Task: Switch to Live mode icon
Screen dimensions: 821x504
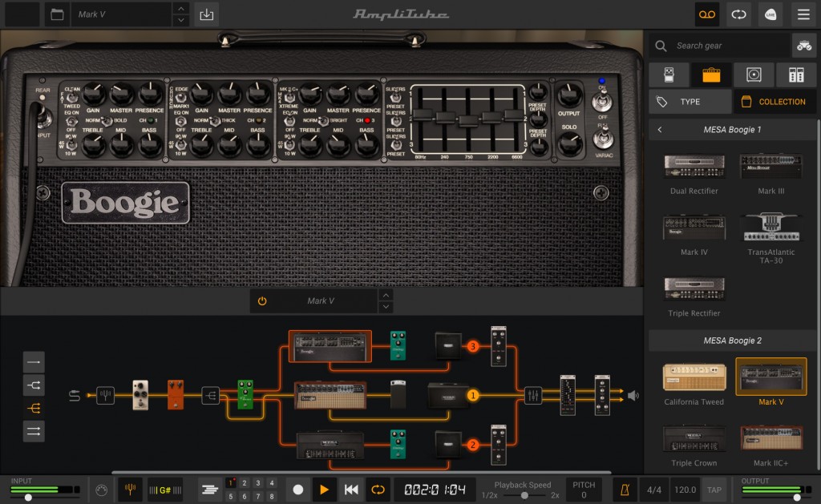Action: [770, 14]
